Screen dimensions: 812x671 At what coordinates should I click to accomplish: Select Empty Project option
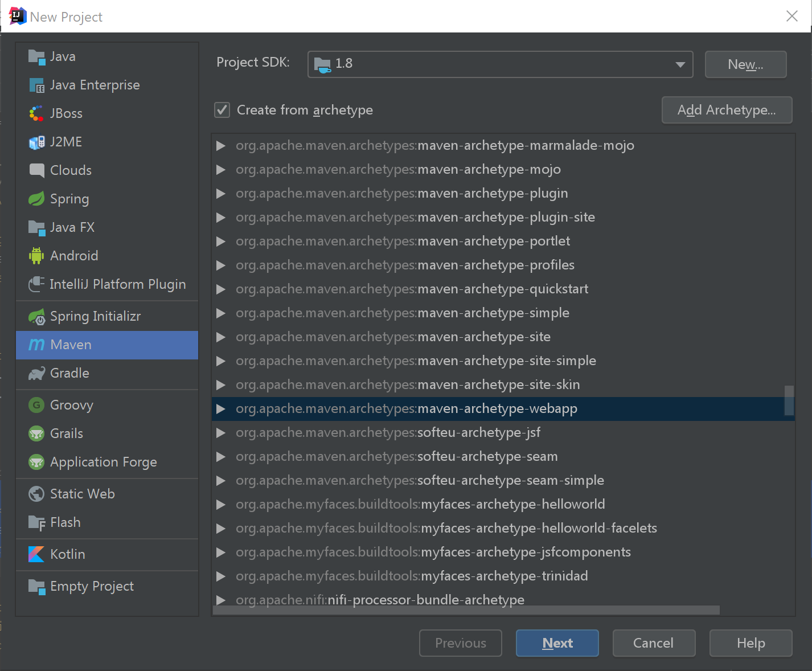click(x=107, y=586)
